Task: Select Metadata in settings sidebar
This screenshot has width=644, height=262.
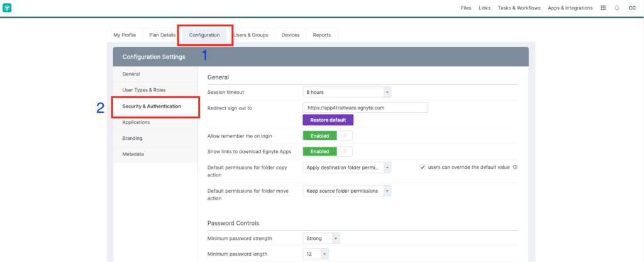Action: click(155, 154)
